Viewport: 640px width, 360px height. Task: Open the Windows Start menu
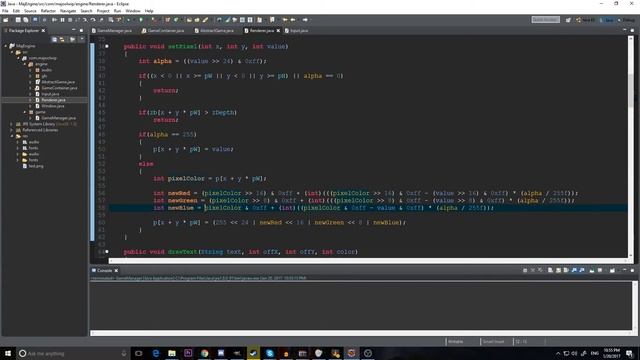tap(8, 353)
